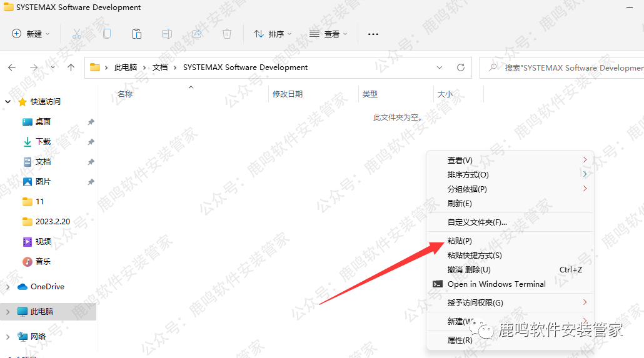Select 粘贴(P) in the context menu
Screen dimensions: 644x358
(x=460, y=241)
